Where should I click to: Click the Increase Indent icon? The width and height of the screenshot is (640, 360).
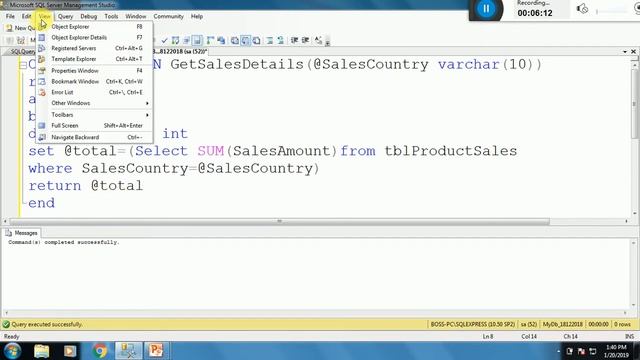pyautogui.click(x=305, y=40)
